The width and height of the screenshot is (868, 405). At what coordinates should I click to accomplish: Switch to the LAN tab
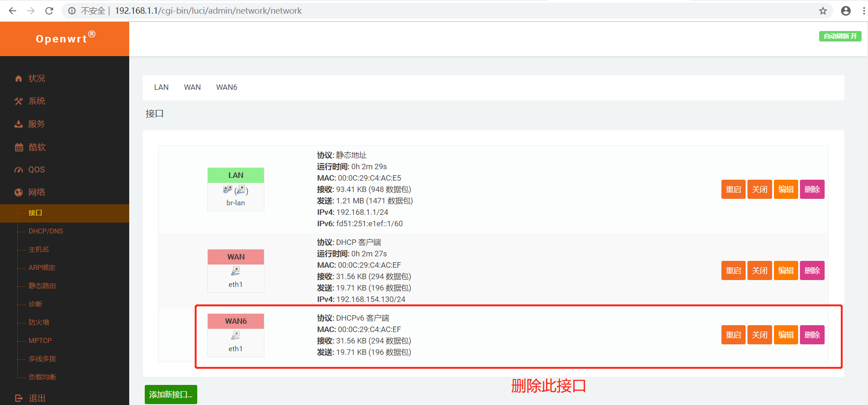(161, 88)
